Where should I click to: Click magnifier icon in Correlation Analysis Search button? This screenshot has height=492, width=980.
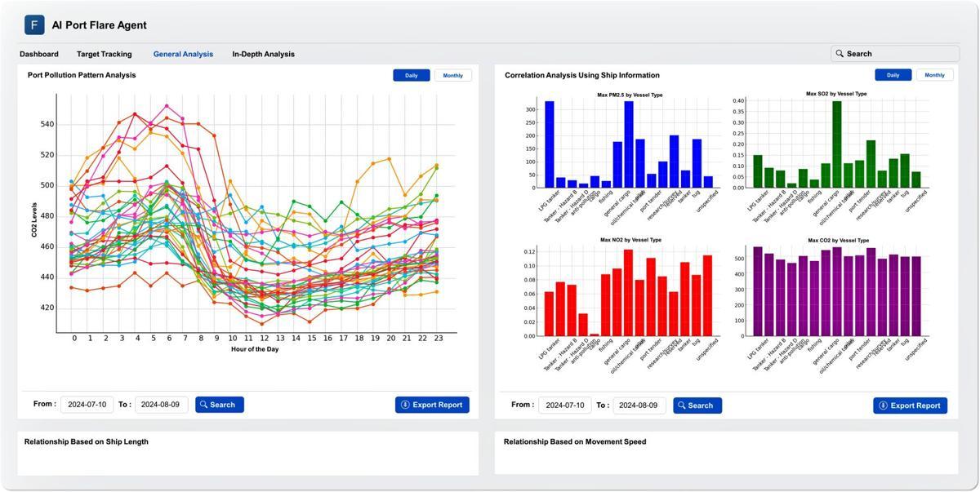[681, 406]
